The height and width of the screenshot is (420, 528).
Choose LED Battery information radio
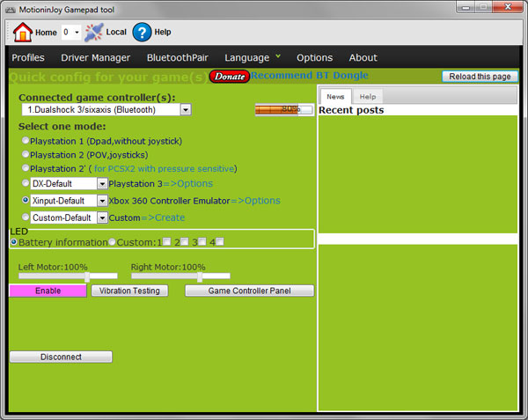(14, 242)
